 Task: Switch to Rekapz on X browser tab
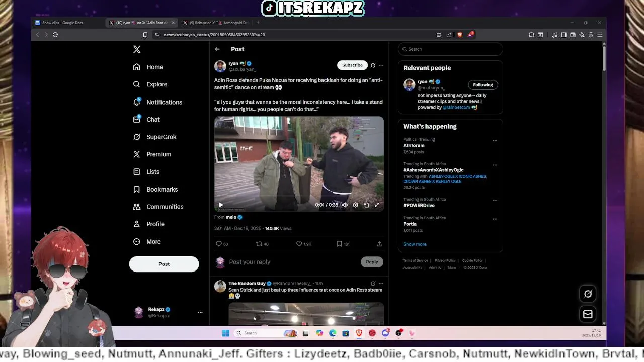pyautogui.click(x=215, y=23)
